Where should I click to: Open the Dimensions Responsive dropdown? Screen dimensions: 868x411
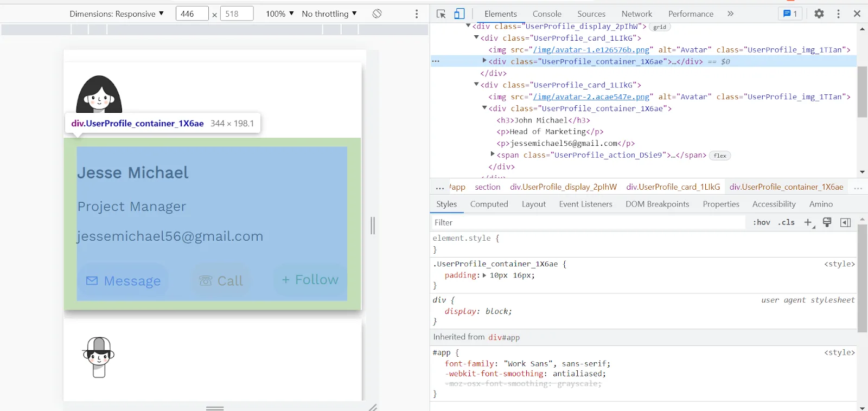[117, 14]
